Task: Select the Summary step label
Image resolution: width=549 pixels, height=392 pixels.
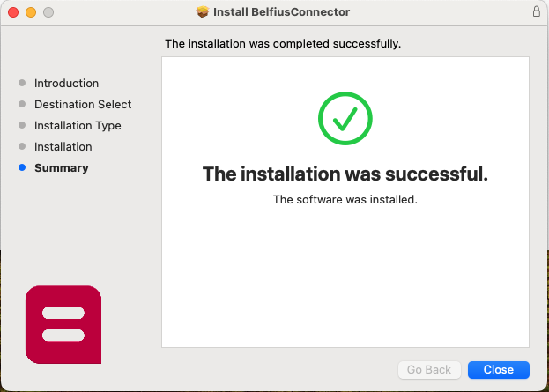Action: click(x=61, y=168)
